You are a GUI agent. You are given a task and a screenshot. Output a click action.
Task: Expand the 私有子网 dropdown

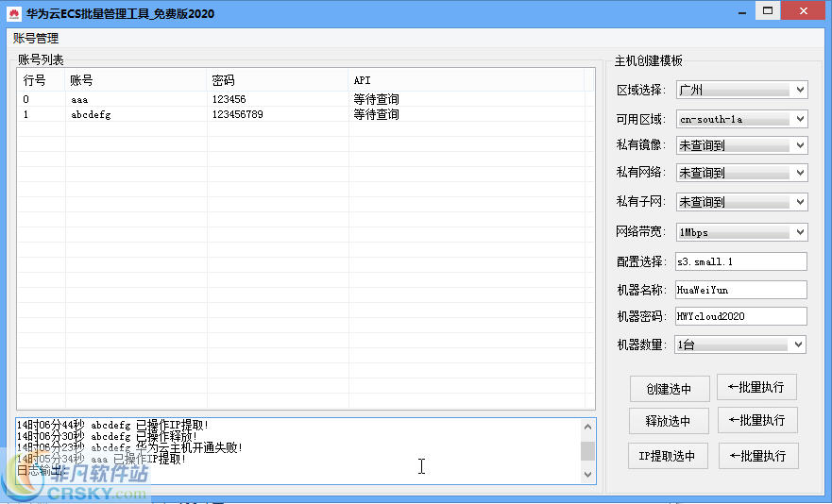(741, 202)
